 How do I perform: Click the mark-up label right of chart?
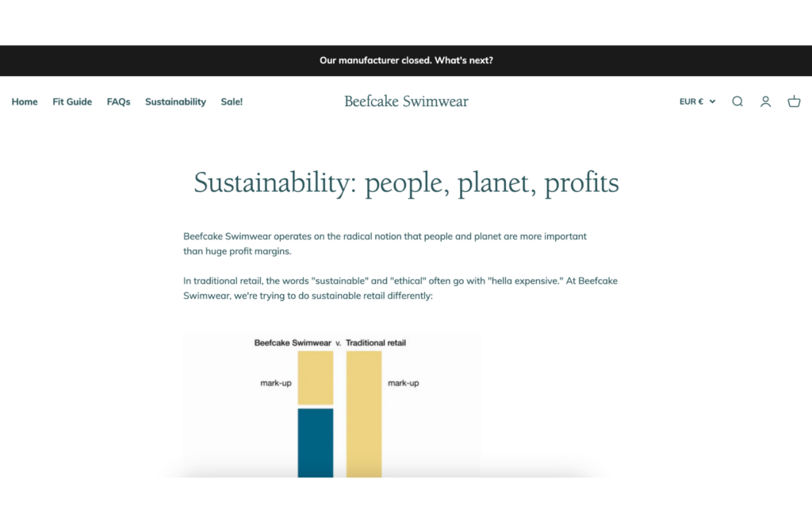pos(404,383)
